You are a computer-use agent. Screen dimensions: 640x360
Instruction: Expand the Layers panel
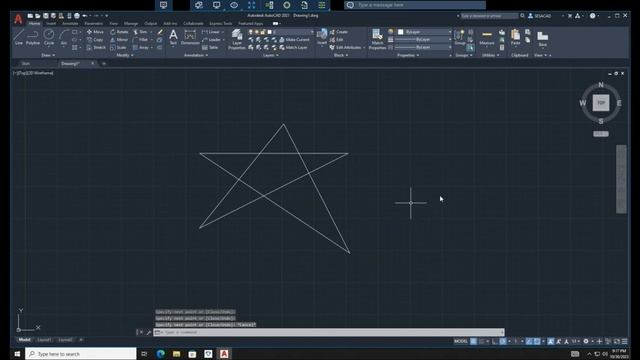click(x=271, y=55)
